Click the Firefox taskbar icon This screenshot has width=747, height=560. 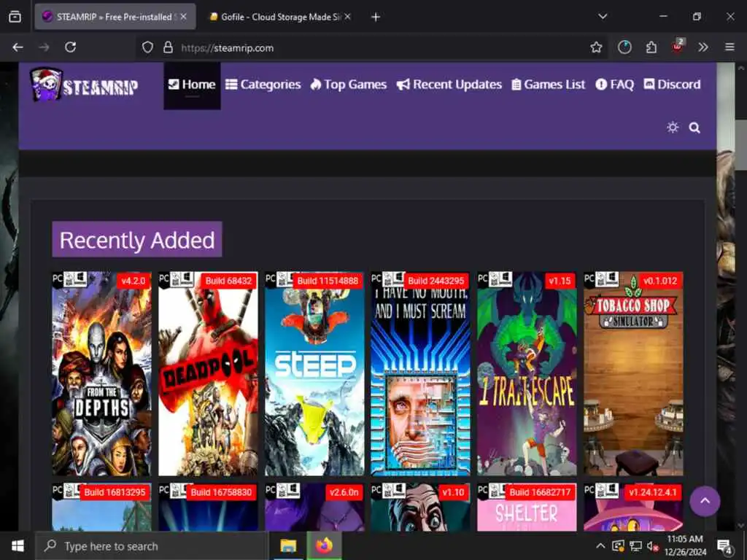tap(324, 546)
